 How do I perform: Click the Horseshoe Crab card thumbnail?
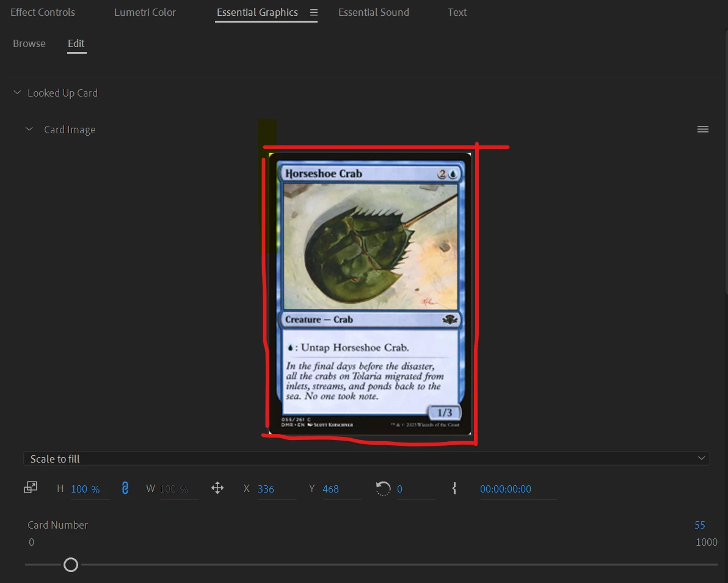click(x=370, y=293)
